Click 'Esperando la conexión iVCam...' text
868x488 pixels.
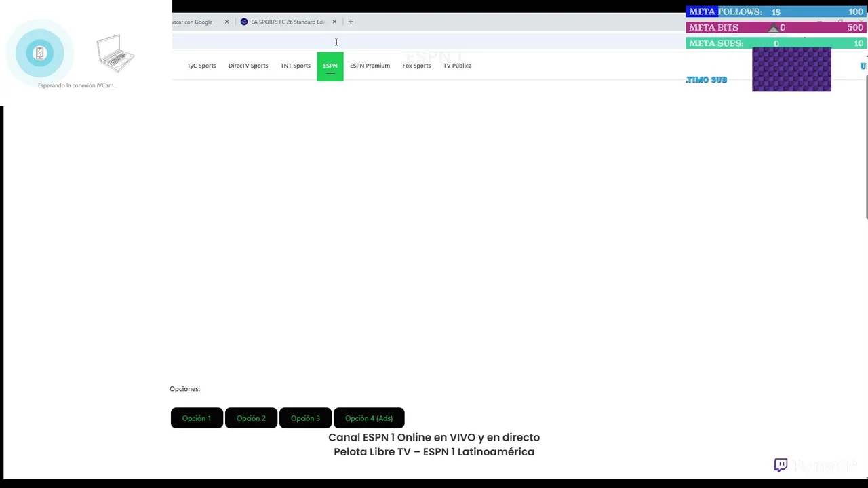pos(77,85)
